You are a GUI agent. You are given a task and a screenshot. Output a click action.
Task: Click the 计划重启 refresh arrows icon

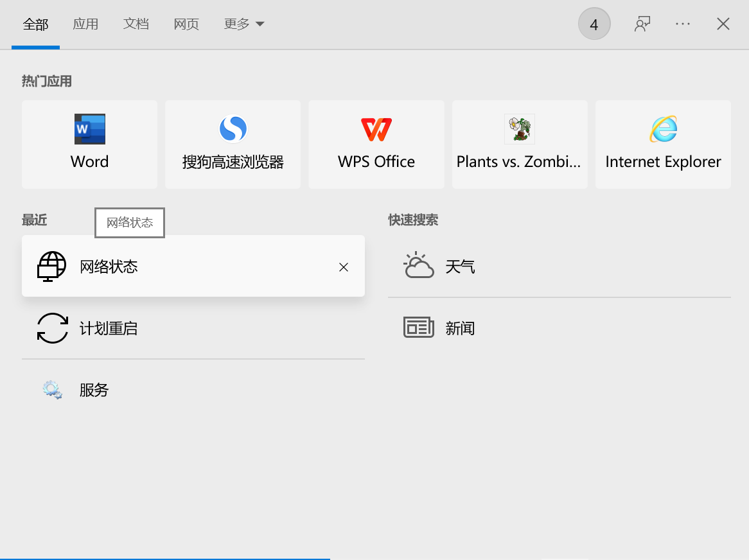click(x=53, y=328)
